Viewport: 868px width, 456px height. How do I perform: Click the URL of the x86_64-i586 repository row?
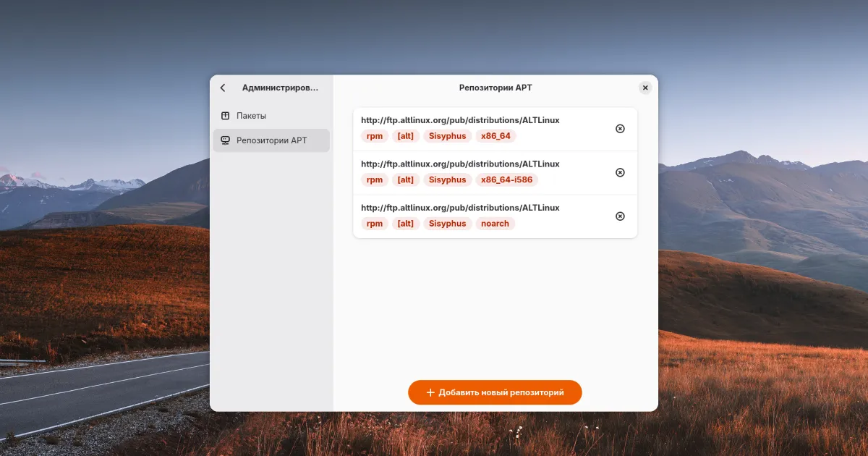(460, 164)
